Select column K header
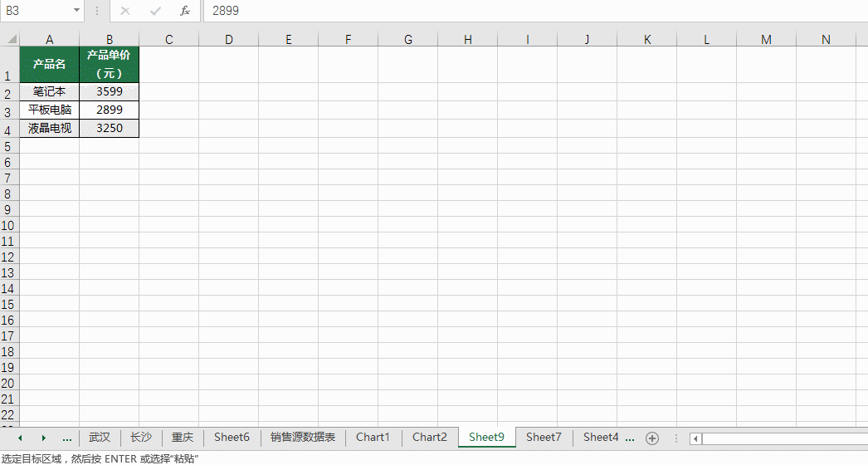Viewport: 868px width, 465px height. pos(647,39)
